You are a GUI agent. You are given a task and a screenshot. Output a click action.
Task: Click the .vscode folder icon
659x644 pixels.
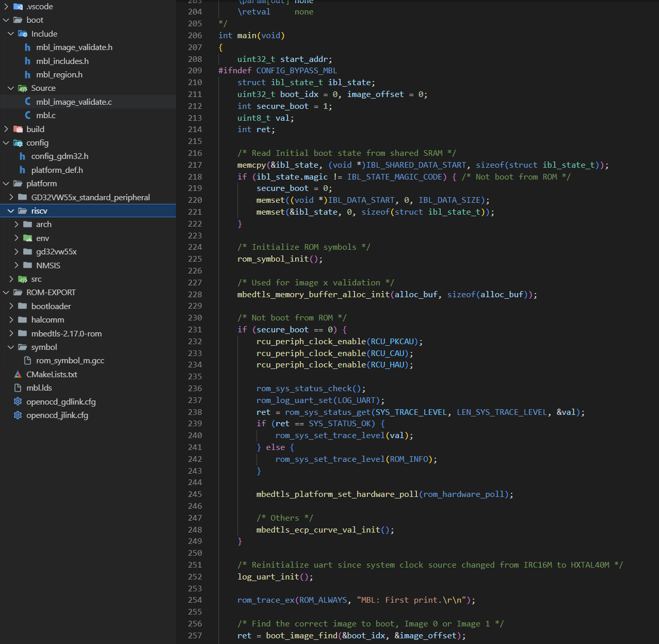pyautogui.click(x=18, y=7)
